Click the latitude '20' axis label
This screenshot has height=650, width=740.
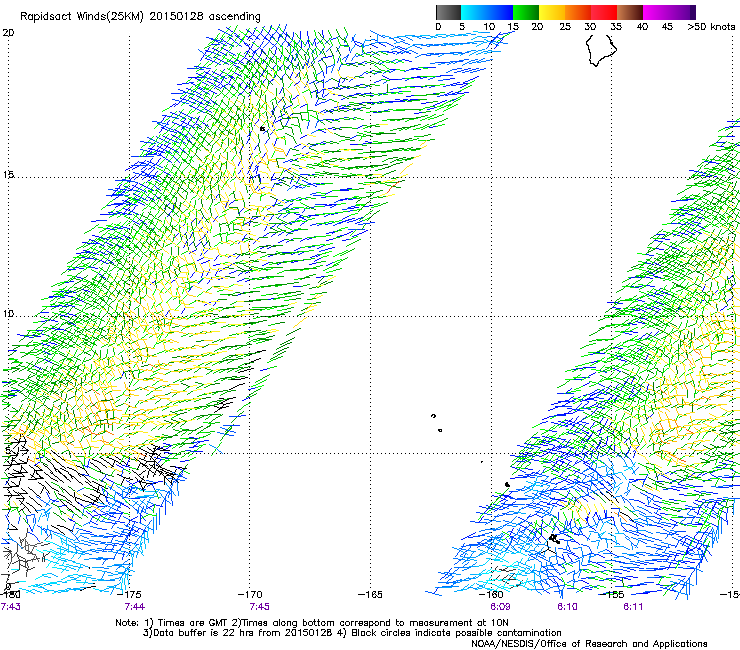(x=8, y=33)
